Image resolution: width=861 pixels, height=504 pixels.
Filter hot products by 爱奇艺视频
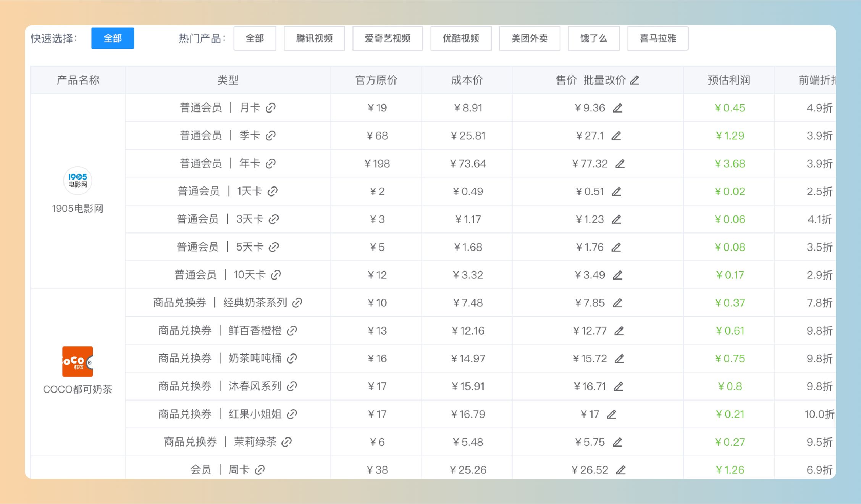[387, 38]
